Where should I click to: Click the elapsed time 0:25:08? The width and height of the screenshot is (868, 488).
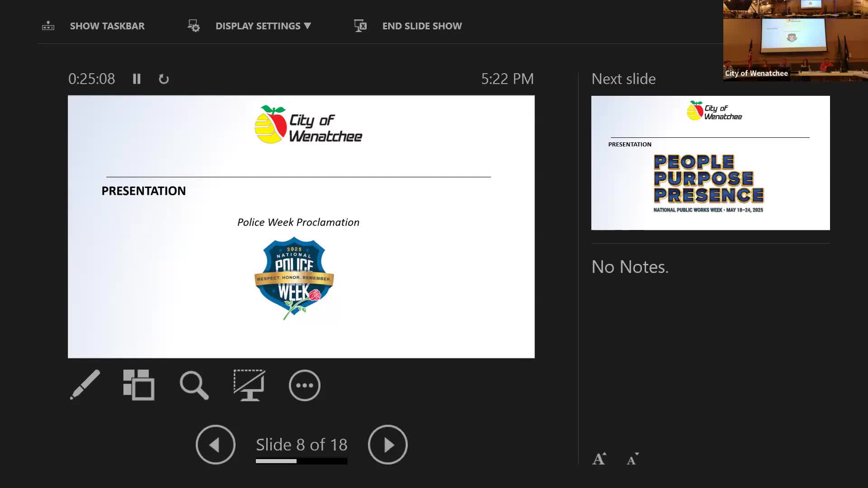(x=92, y=79)
